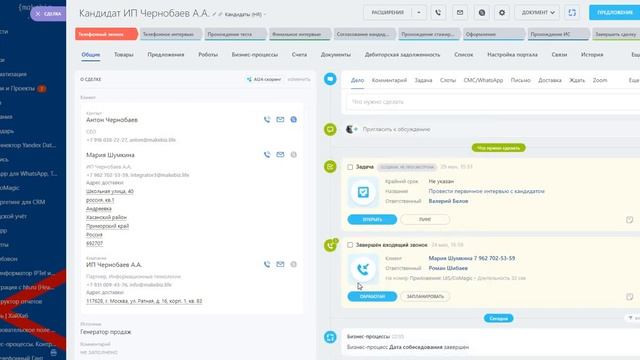
Task: Check the Задача completion checkbox
Action: click(x=350, y=167)
